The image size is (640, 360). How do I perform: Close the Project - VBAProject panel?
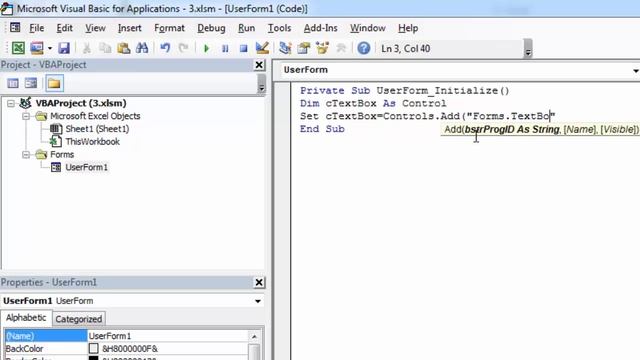tap(259, 65)
